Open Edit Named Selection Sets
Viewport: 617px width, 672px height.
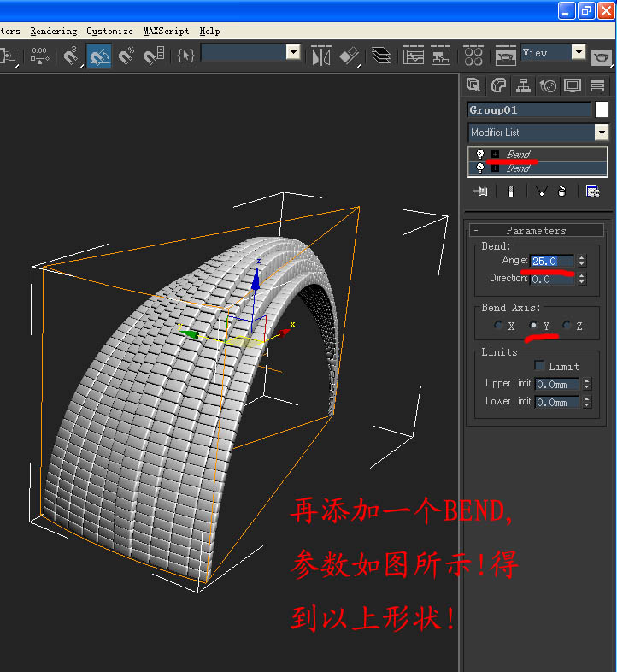[x=185, y=56]
